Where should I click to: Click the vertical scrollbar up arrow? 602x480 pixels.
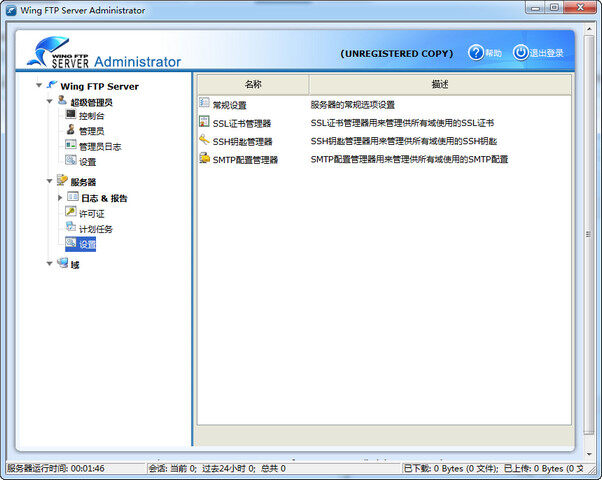click(589, 29)
